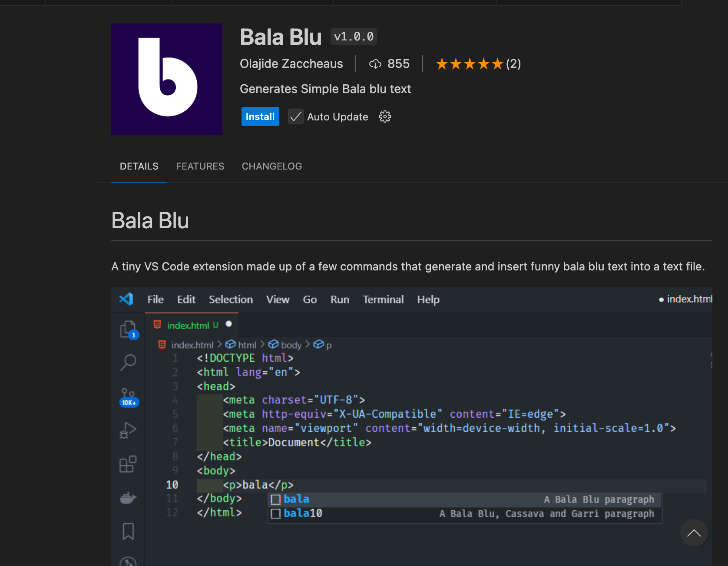This screenshot has height=566, width=728.
Task: Switch to the CHANGELOG tab
Action: click(x=272, y=166)
